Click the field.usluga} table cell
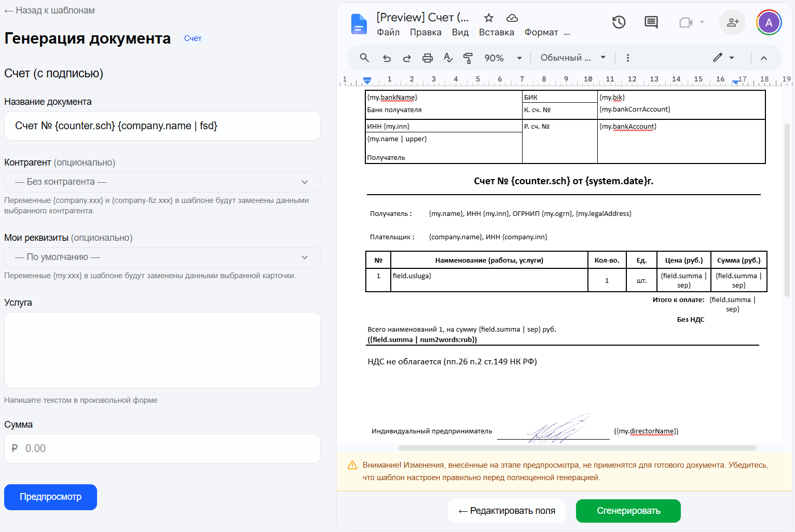The width and height of the screenshot is (795, 532). pos(489,280)
